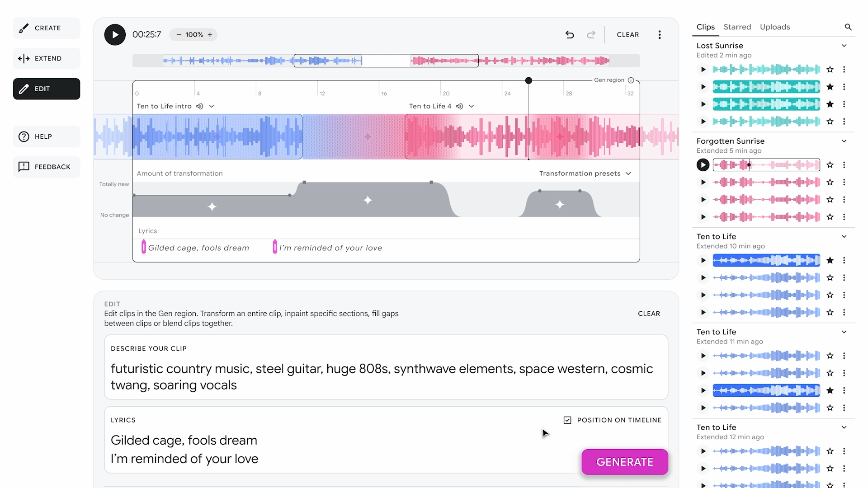Switch to the Uploads tab
Screen dimensions: 868x488
click(774, 27)
